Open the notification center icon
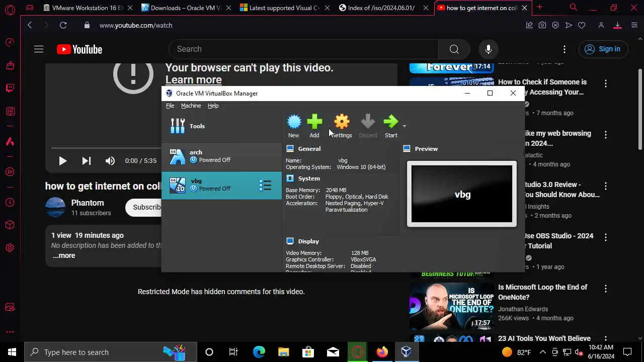The height and width of the screenshot is (362, 644). coord(627,352)
